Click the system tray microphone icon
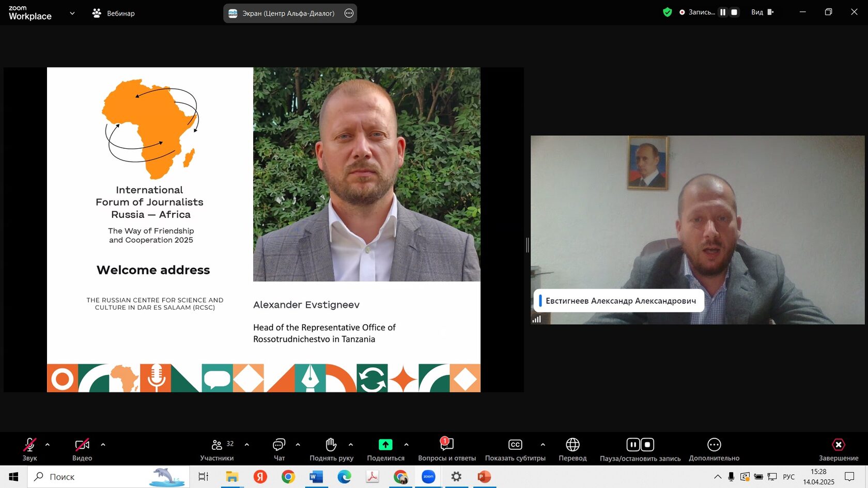868x488 pixels. click(x=731, y=477)
